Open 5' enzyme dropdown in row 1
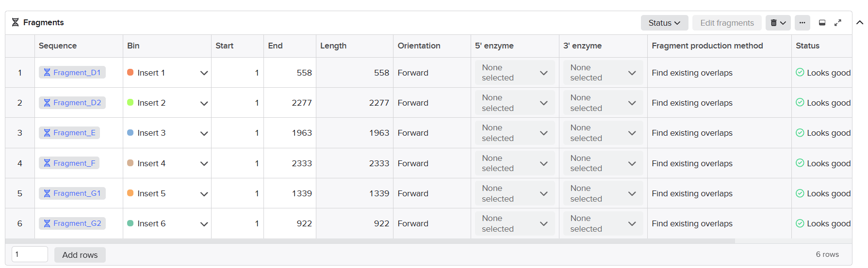The image size is (868, 268). coord(514,73)
